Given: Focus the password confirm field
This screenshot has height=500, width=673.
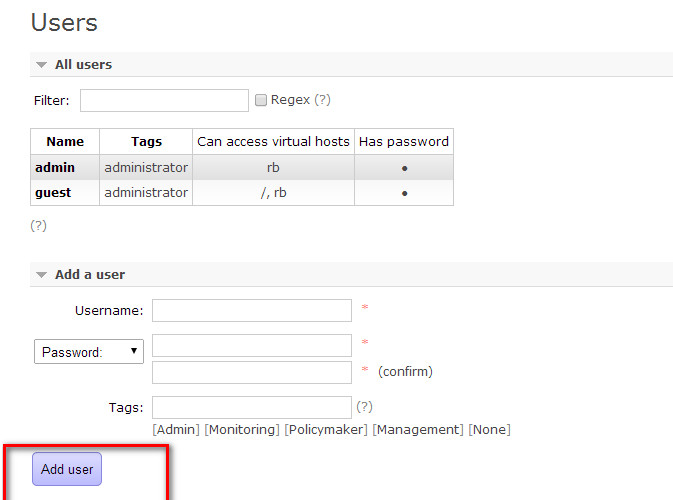Looking at the screenshot, I should pyautogui.click(x=252, y=372).
